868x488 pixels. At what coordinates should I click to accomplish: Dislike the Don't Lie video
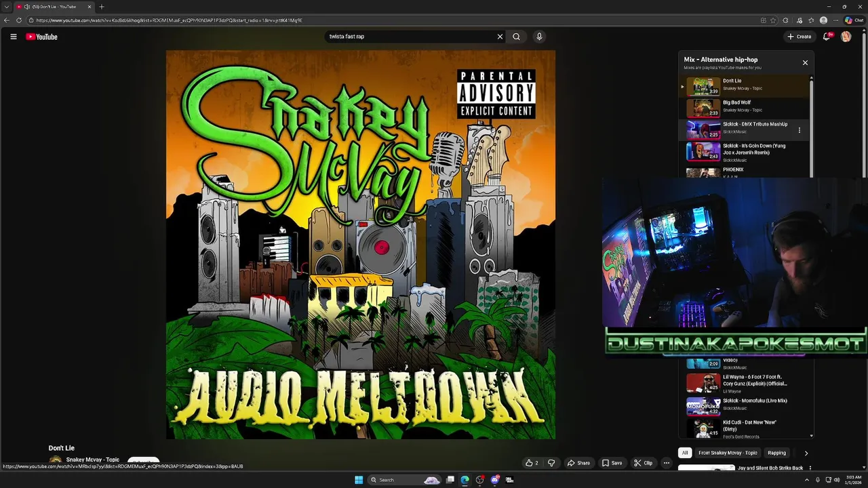[551, 463]
